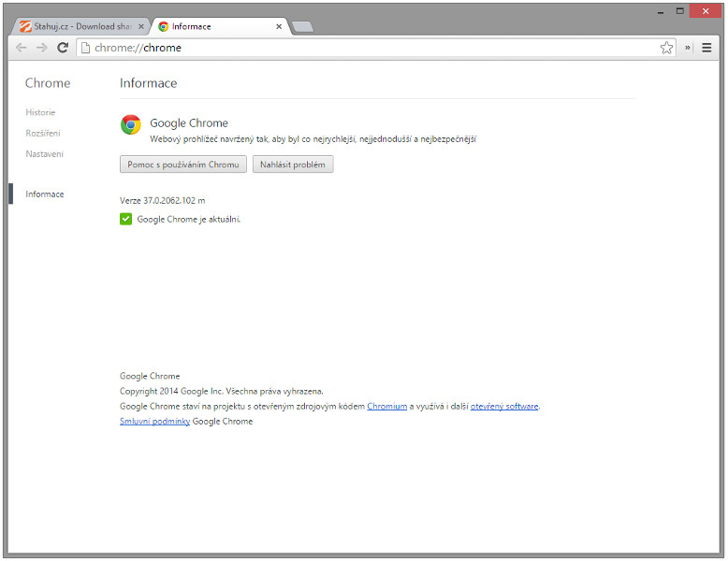Click the Informace tab Chrome favicon

pos(163,26)
